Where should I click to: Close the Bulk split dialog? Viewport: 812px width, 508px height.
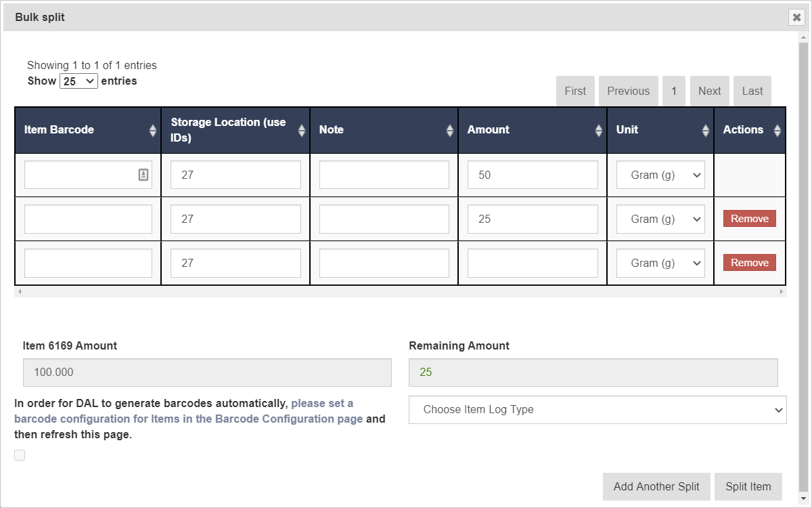pyautogui.click(x=796, y=18)
